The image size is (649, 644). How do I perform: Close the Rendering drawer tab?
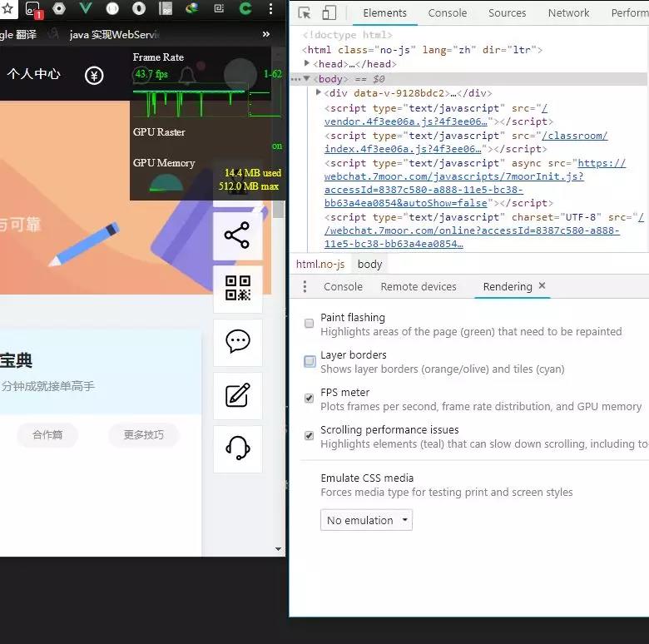[542, 285]
